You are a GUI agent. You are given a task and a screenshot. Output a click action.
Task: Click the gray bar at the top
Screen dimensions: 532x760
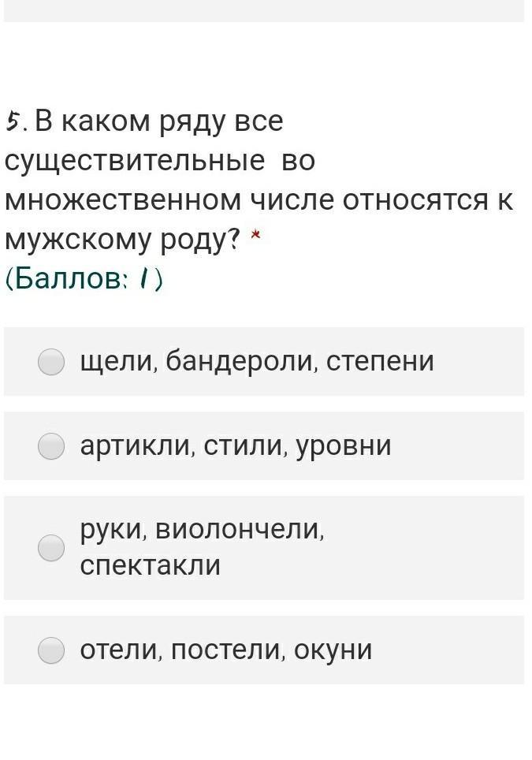click(x=264, y=11)
